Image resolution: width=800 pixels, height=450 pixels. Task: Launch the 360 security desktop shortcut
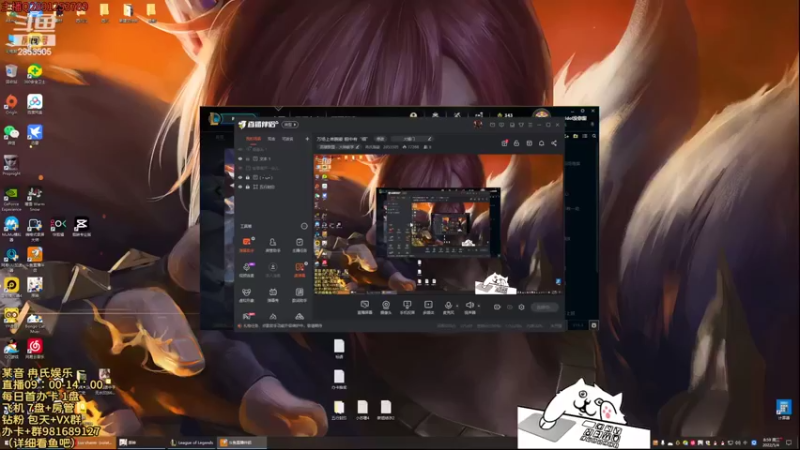click(35, 71)
